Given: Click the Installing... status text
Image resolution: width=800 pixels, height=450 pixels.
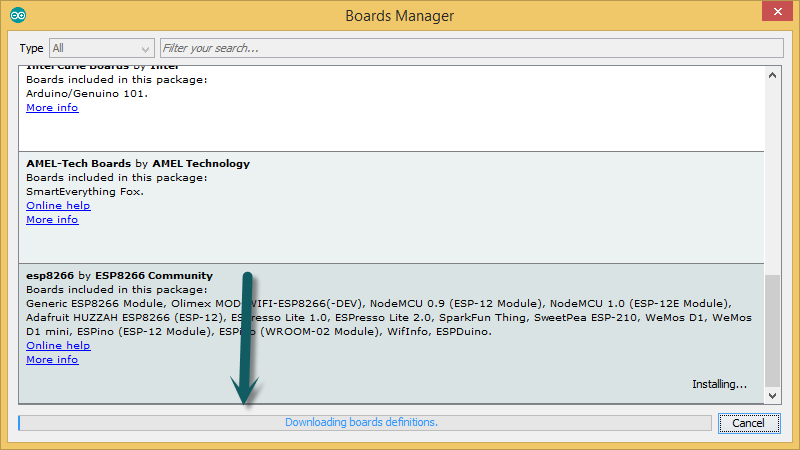Looking at the screenshot, I should [719, 384].
